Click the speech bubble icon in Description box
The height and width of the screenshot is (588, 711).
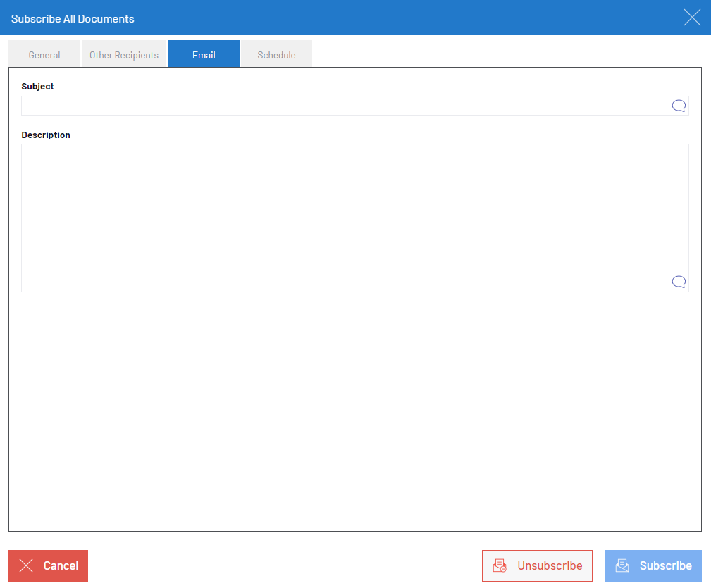pos(679,282)
